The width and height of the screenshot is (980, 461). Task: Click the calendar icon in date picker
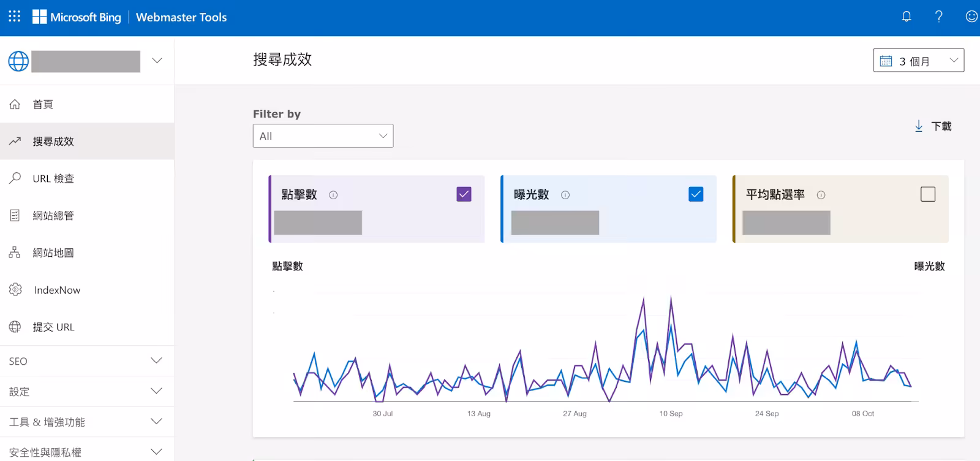coord(886,61)
